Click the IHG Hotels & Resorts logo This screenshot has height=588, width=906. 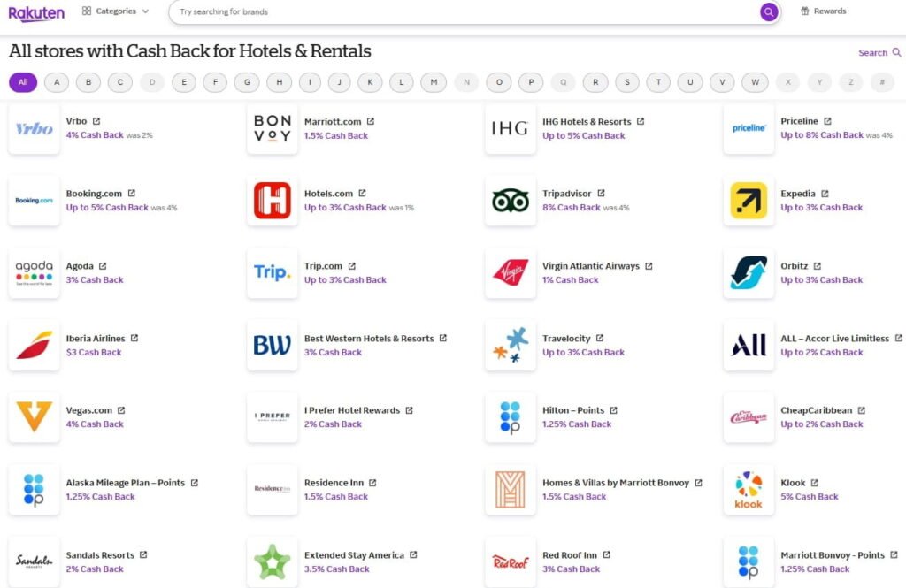tap(511, 128)
